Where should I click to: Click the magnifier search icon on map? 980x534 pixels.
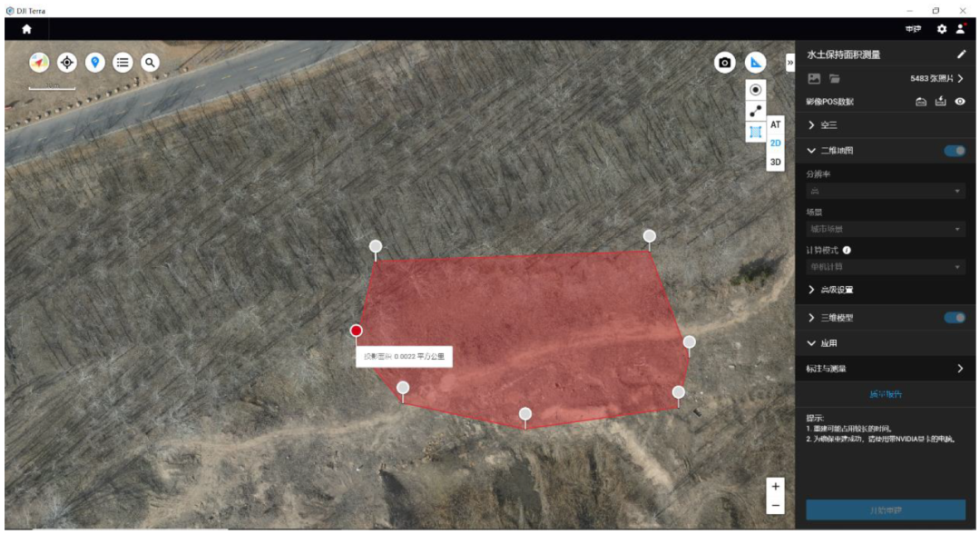click(150, 62)
